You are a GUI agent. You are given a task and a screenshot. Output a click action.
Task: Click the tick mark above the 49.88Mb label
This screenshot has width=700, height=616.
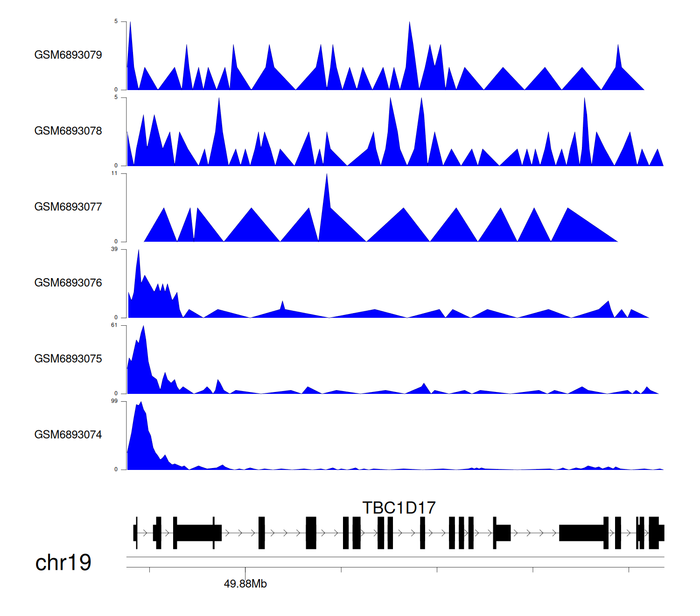pyautogui.click(x=245, y=570)
